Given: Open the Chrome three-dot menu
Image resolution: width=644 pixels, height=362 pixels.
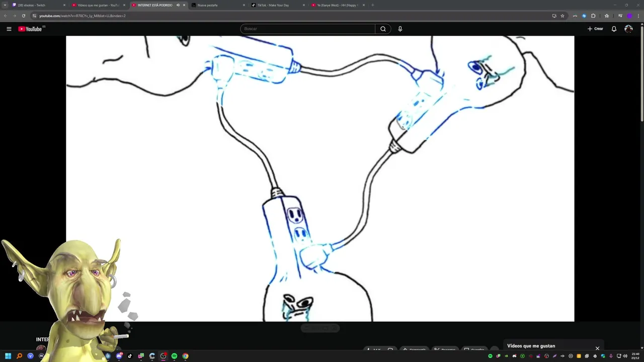Looking at the screenshot, I should click(x=638, y=16).
